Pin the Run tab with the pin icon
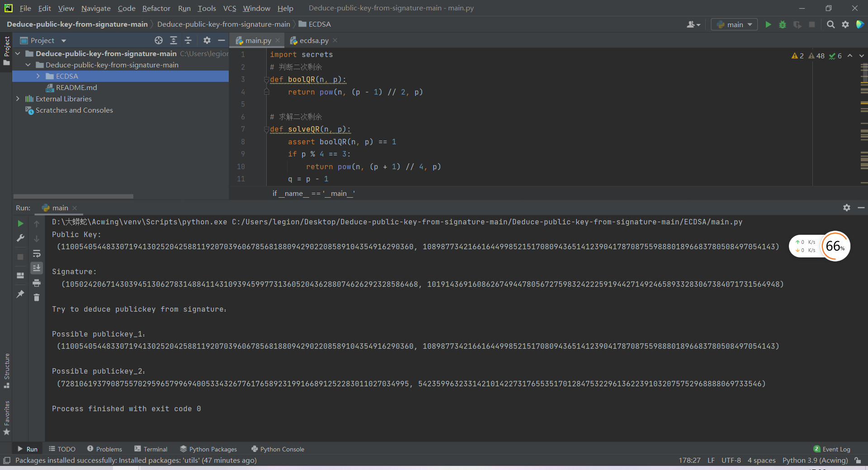The image size is (868, 470). click(20, 294)
